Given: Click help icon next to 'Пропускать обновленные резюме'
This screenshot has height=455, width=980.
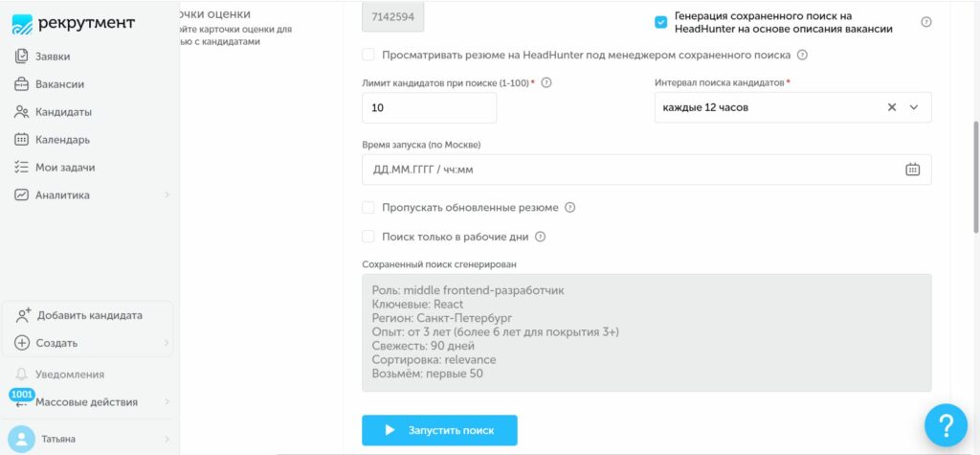Looking at the screenshot, I should 569,208.
